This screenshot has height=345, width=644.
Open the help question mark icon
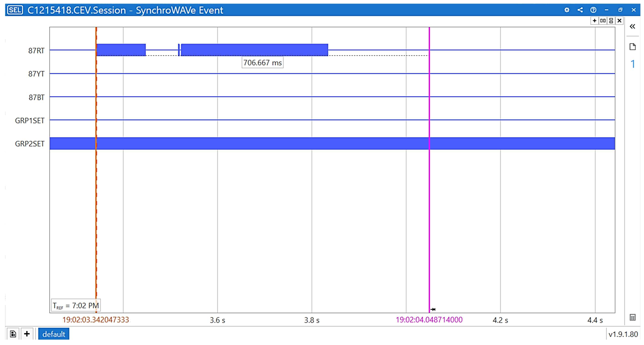point(593,10)
